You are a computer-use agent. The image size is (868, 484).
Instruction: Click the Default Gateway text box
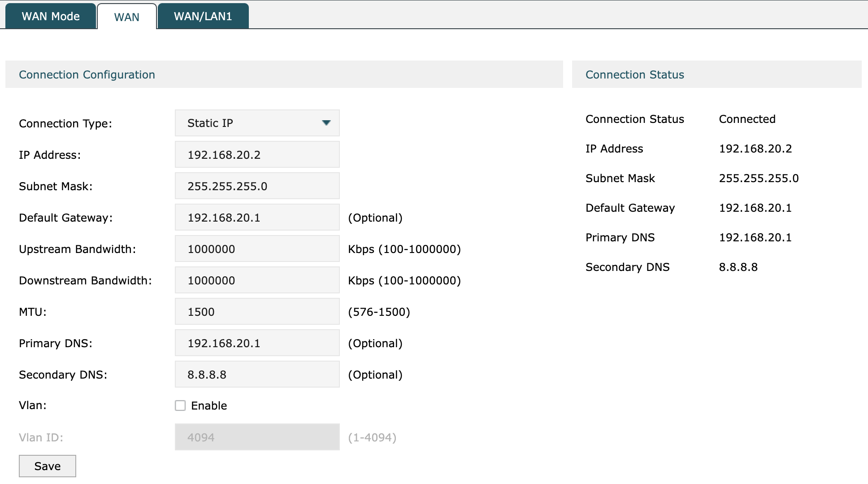click(x=257, y=218)
